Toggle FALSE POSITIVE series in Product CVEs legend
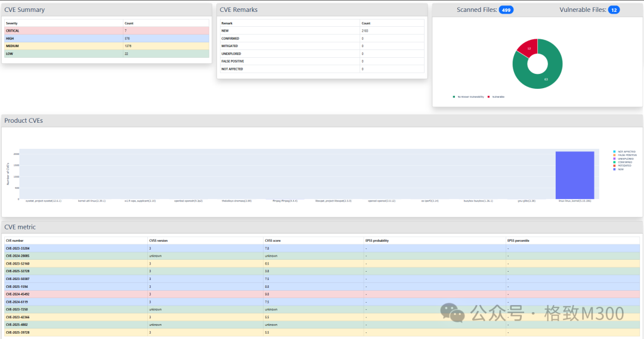The width and height of the screenshot is (644, 339). click(625, 155)
